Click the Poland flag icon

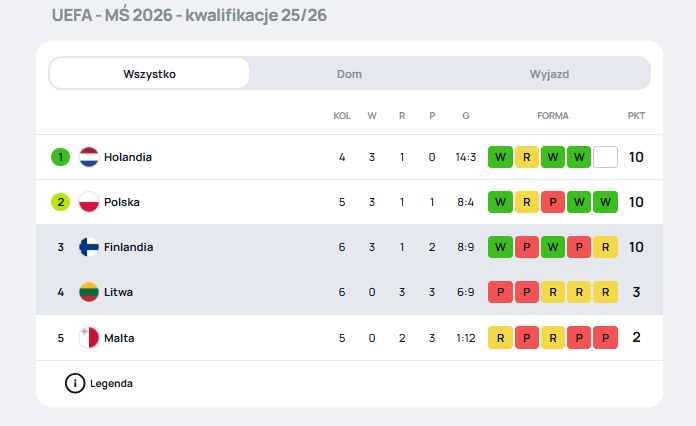point(88,202)
